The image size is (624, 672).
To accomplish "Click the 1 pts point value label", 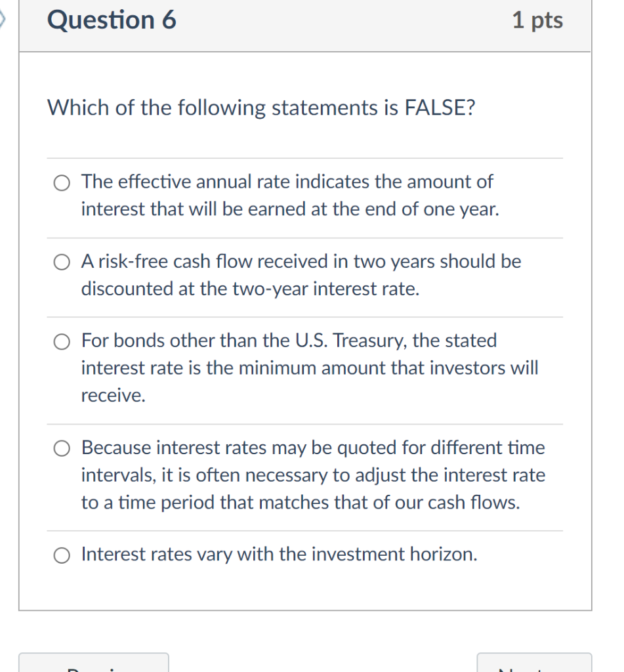I will 537,21.
